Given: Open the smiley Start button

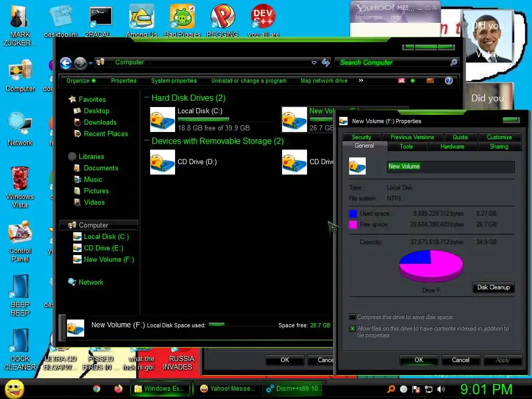Looking at the screenshot, I should tap(14, 389).
